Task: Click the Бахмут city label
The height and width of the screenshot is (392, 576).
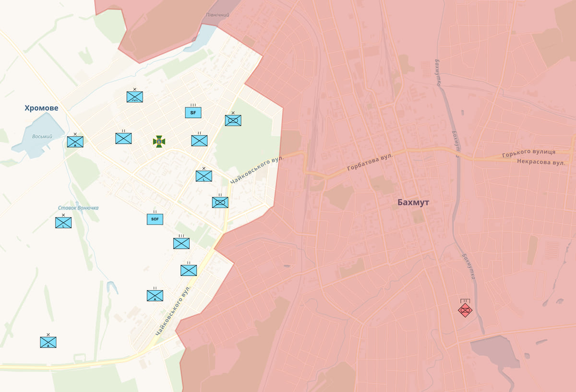Action: pyautogui.click(x=413, y=202)
